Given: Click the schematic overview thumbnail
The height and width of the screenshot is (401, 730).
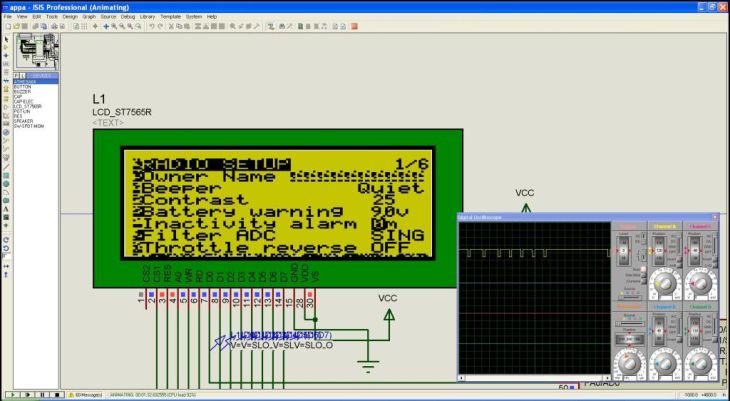Looking at the screenshot, I should tap(37, 51).
